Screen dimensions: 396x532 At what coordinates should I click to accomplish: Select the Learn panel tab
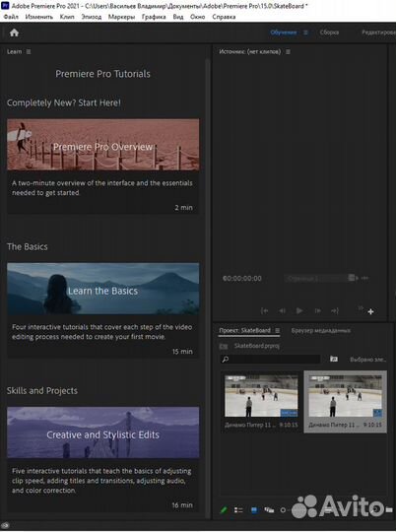tap(14, 51)
